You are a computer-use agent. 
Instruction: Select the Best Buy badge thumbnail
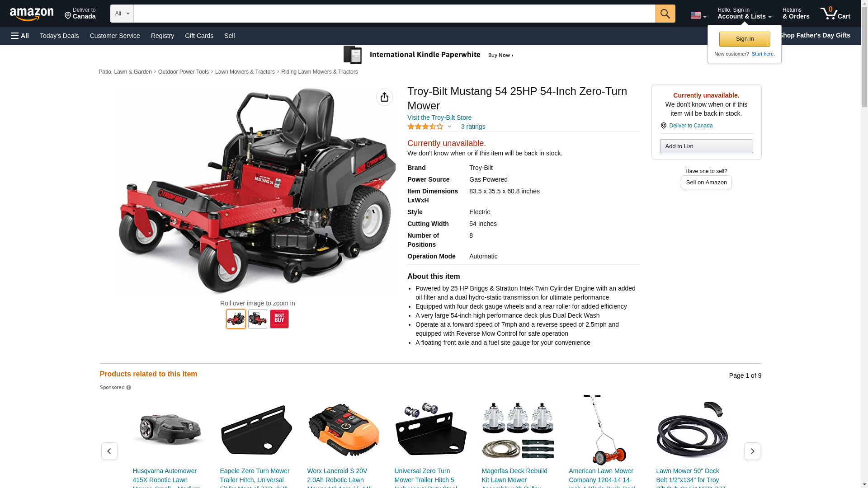(x=279, y=319)
